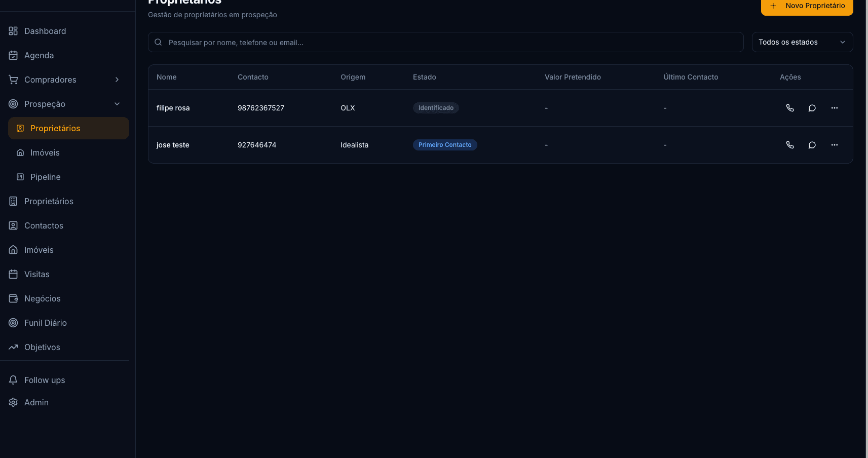Viewport: 868px width, 458px height.
Task: Click the Primeiro Contacto status badge
Action: 445,145
